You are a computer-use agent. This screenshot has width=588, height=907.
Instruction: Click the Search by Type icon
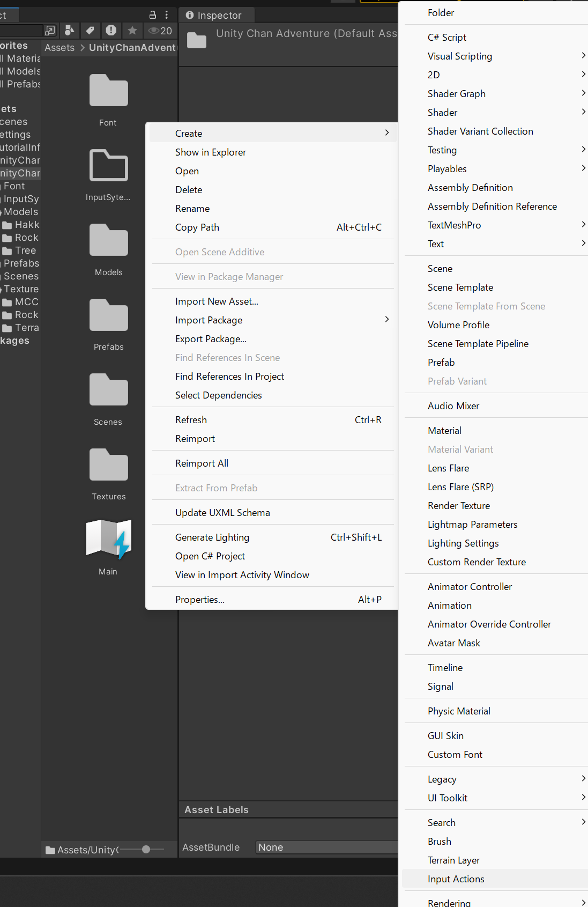pyautogui.click(x=69, y=31)
